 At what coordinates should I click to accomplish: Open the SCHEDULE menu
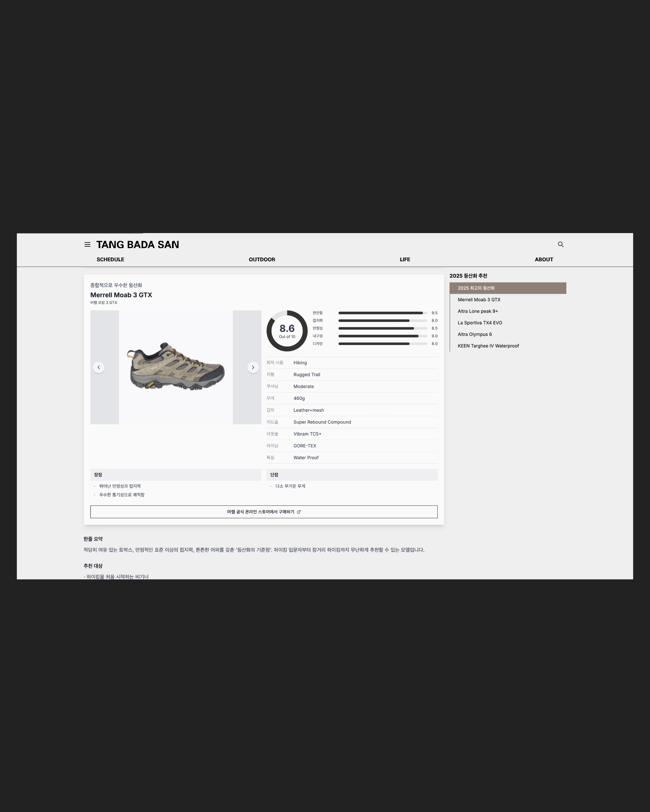pyautogui.click(x=110, y=260)
